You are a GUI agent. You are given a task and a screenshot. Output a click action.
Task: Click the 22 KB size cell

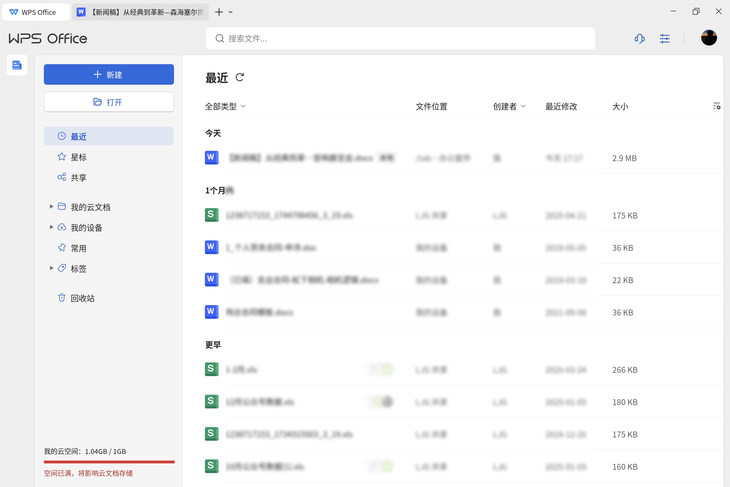[x=622, y=280]
